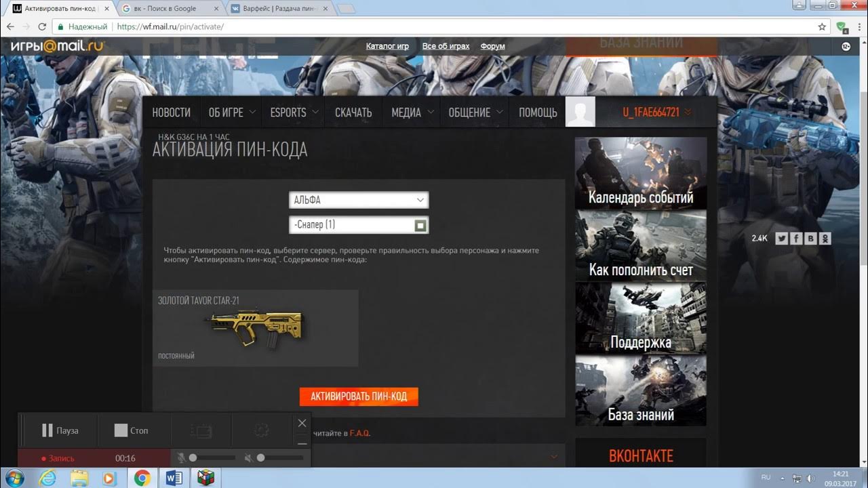
Task: Click the volume speaker tray icon
Action: click(810, 478)
